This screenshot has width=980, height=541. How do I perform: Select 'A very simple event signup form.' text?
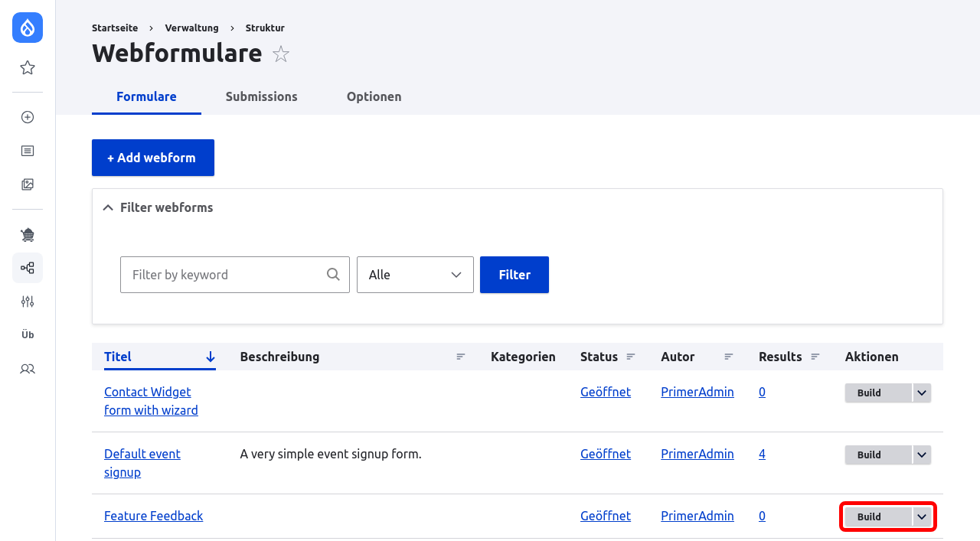331,454
